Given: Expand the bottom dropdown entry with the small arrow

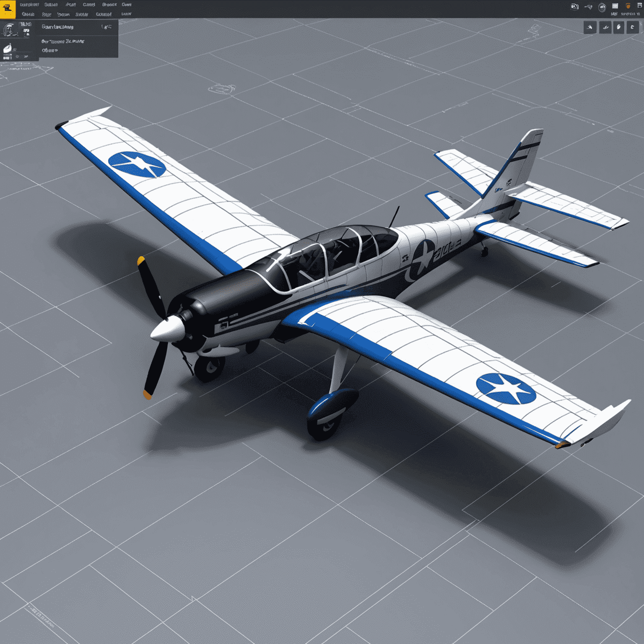Looking at the screenshot, I should click(x=49, y=50).
